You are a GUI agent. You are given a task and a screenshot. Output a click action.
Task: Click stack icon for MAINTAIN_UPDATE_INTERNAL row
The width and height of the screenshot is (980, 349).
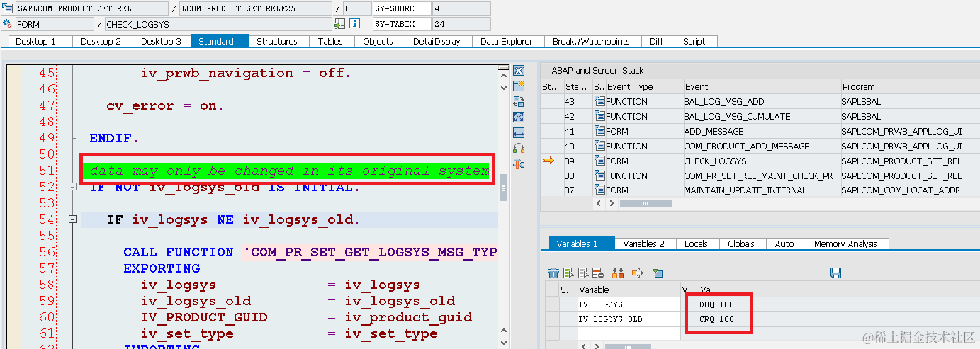(599, 190)
